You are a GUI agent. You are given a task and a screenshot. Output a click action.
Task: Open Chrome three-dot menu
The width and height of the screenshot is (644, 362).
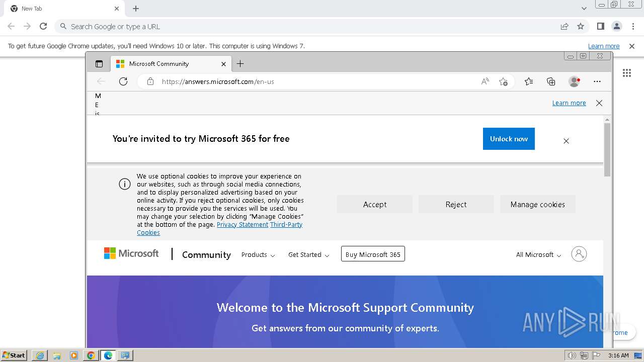pos(633,26)
